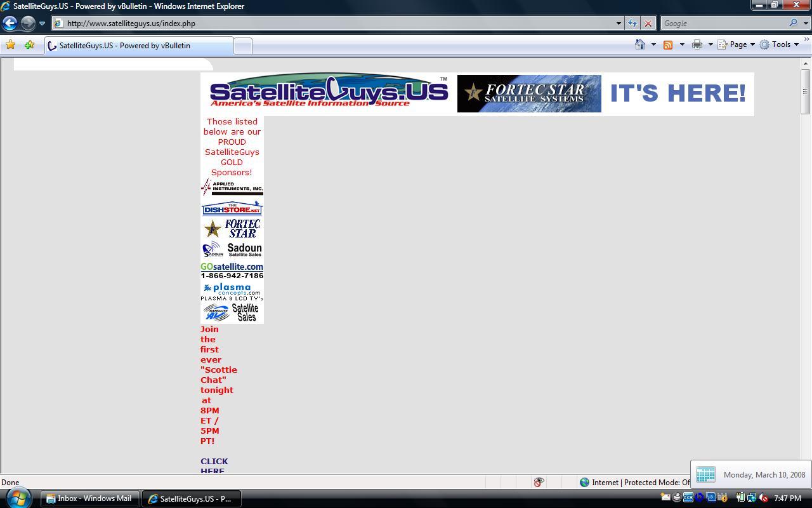Image resolution: width=812 pixels, height=508 pixels.
Task: Go to the Home page icon
Action: point(640,44)
